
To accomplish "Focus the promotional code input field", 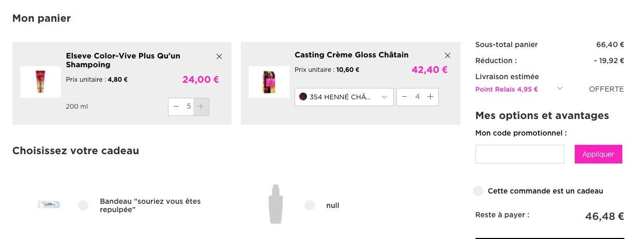I will (x=519, y=154).
